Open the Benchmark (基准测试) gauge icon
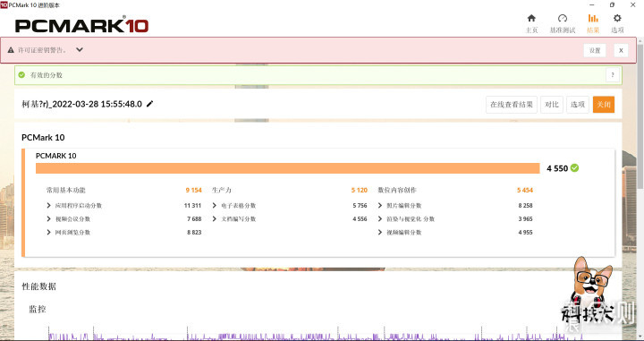The height and width of the screenshot is (341, 644). coord(563,18)
